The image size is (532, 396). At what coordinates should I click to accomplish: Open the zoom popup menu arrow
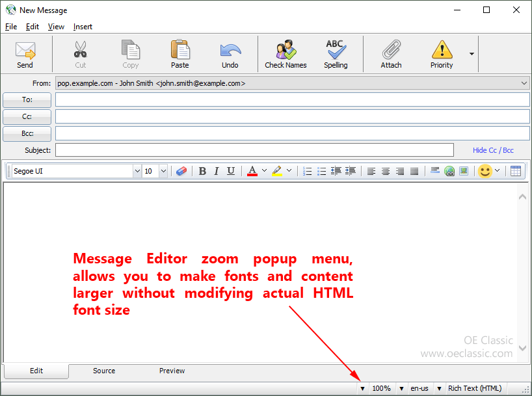click(x=362, y=389)
